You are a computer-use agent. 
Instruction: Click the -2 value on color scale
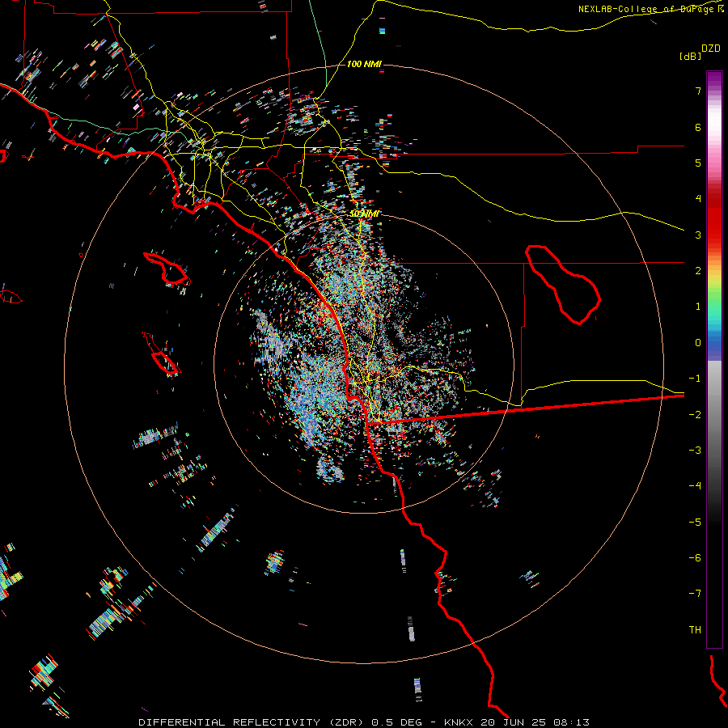pyautogui.click(x=695, y=415)
